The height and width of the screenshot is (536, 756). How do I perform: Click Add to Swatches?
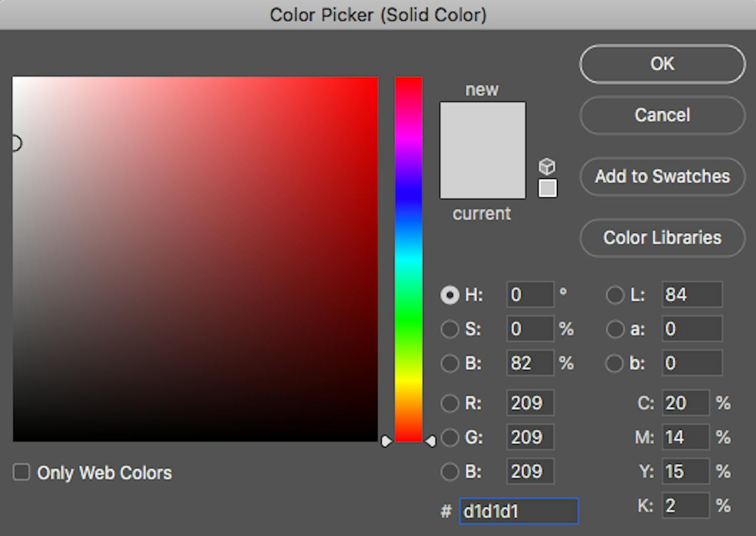662,176
